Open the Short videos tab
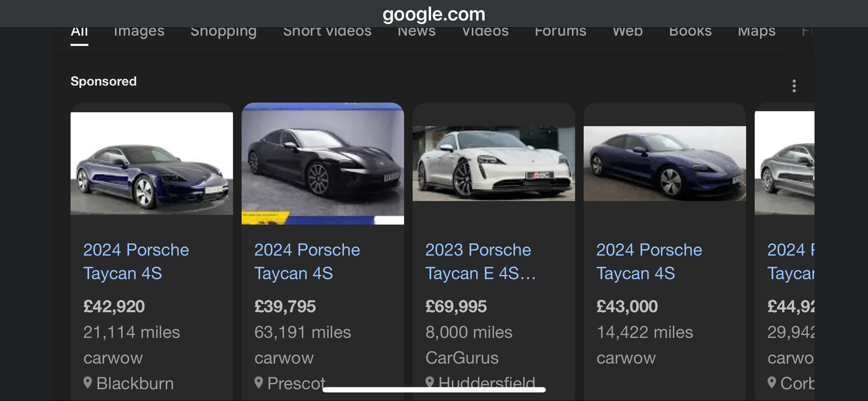Image resolution: width=868 pixels, height=401 pixels. click(327, 32)
